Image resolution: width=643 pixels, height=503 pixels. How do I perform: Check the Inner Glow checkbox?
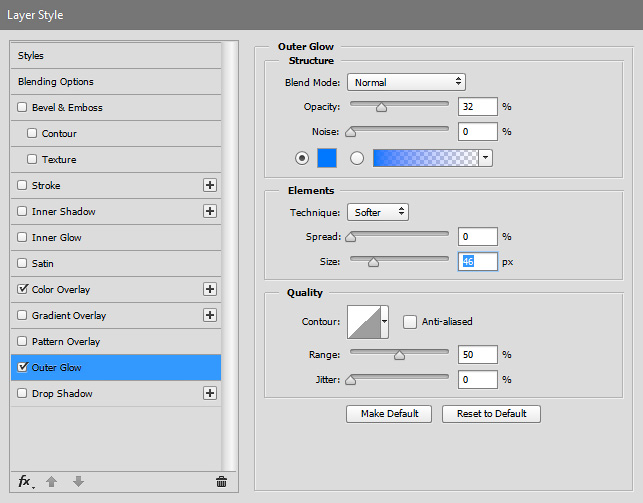coord(22,237)
